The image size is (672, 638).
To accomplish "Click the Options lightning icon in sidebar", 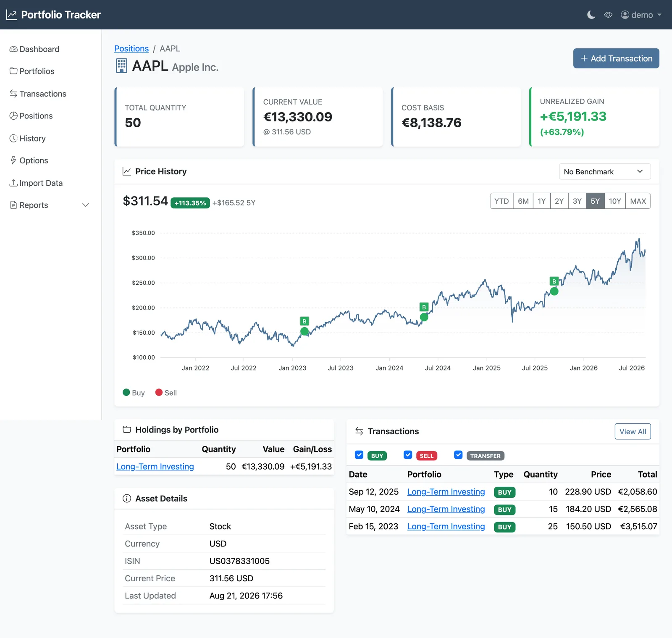I will [x=13, y=160].
